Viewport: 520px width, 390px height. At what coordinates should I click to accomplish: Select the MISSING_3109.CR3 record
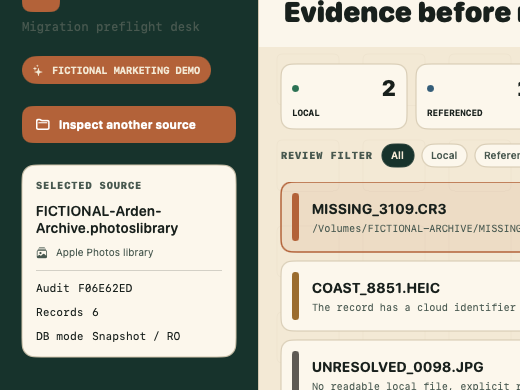(400, 217)
